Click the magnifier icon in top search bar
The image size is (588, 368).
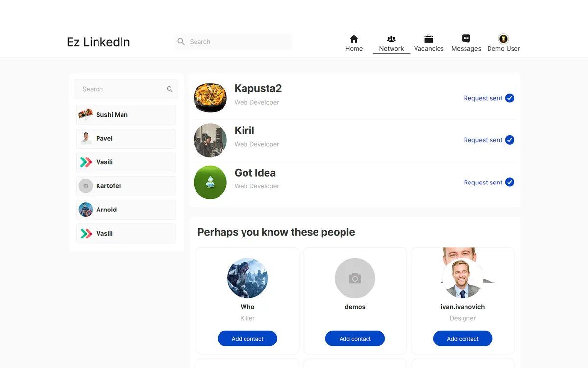(181, 42)
